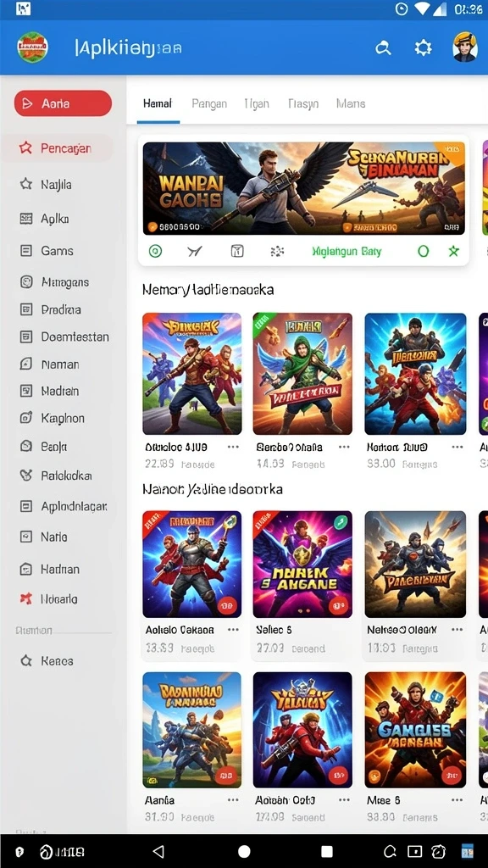Click the icon beside Menagens
This screenshot has width=488, height=868.
(x=26, y=281)
